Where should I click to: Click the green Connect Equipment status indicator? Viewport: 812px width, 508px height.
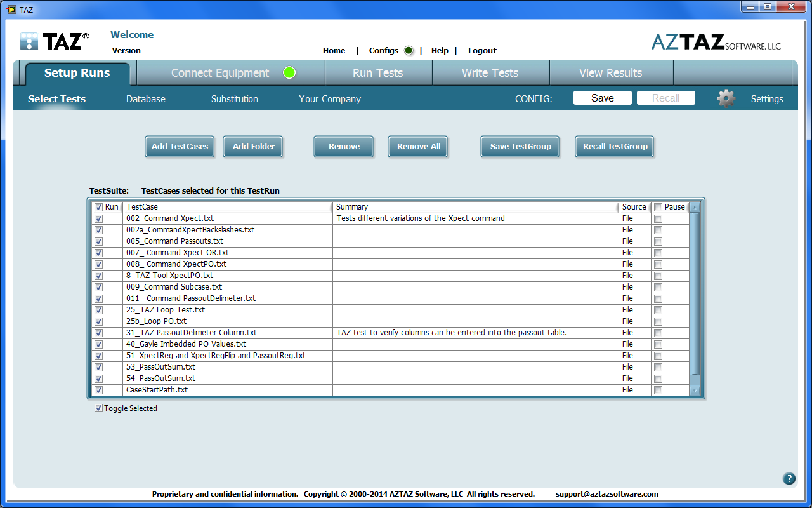289,72
